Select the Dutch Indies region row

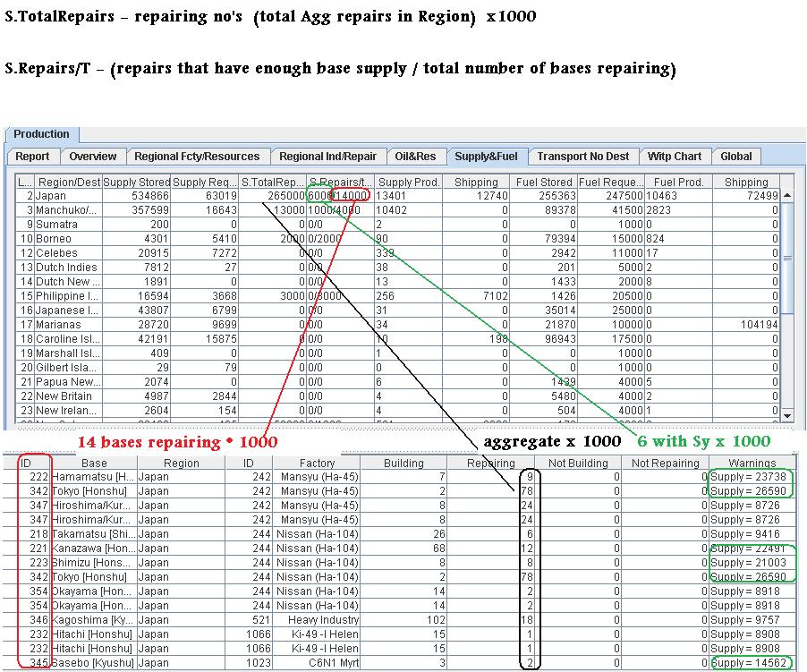click(398, 268)
